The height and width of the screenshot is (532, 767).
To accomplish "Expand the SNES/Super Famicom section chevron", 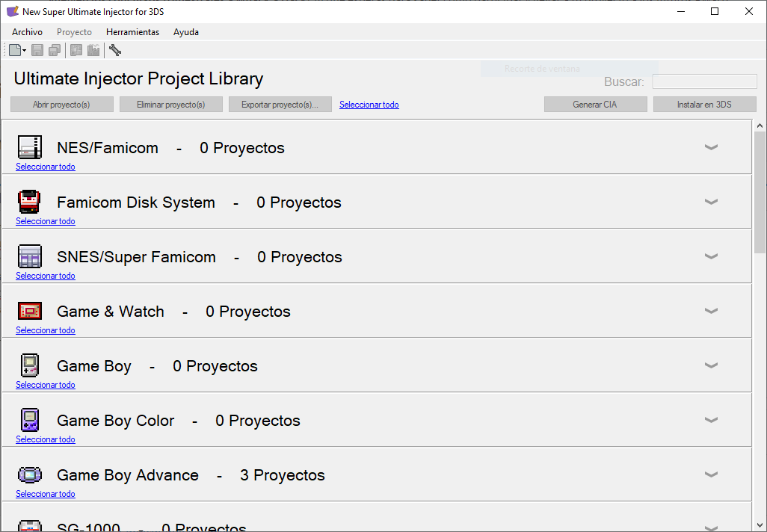I will (x=711, y=256).
